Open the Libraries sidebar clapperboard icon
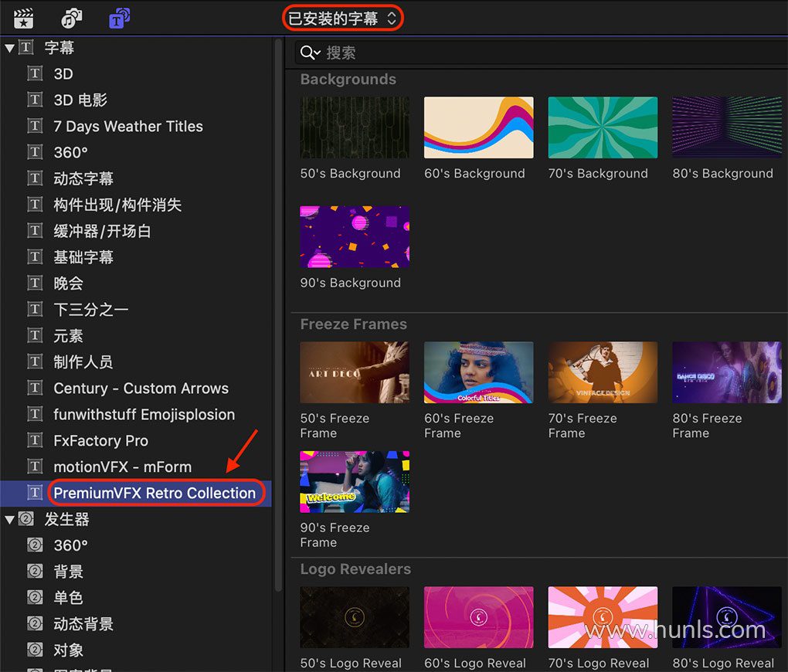 [x=24, y=18]
